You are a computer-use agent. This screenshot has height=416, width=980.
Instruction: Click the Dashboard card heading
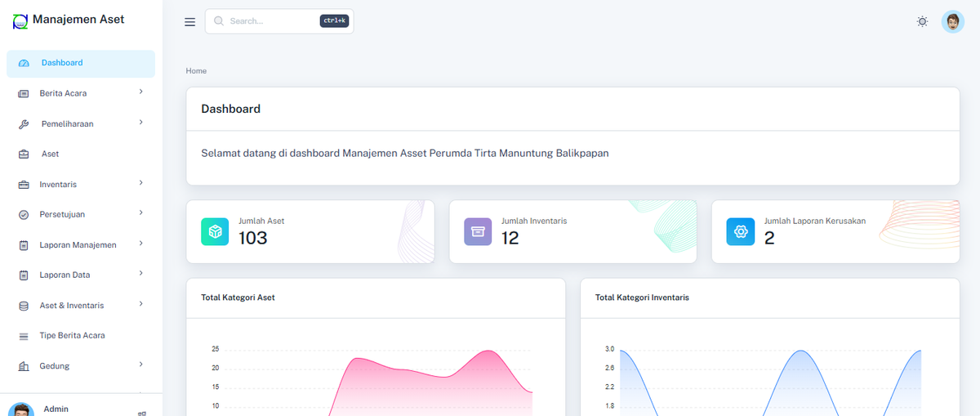(231, 109)
